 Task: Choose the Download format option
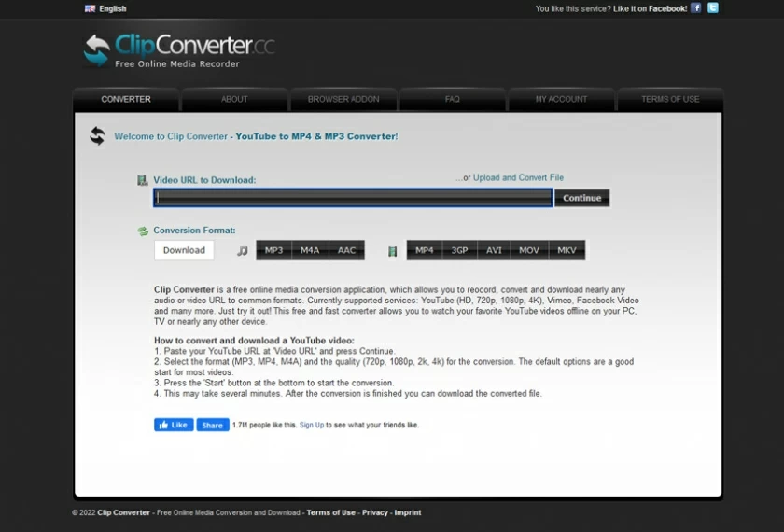[x=184, y=250]
